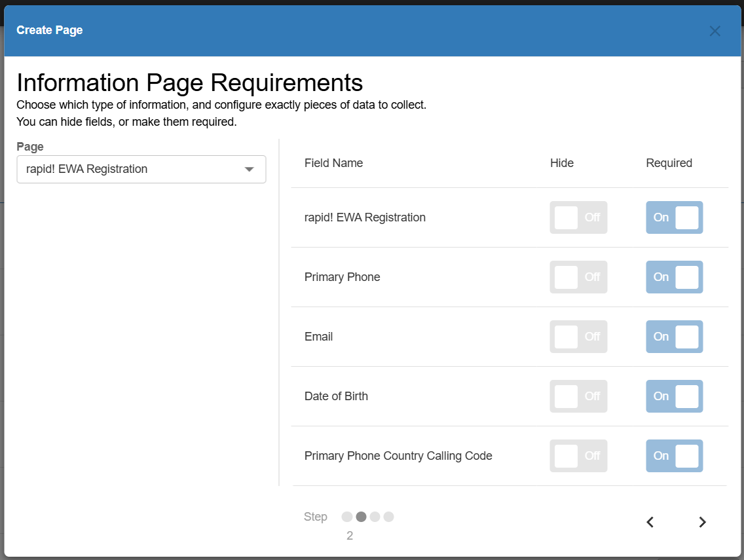Switch off Required for Date of Birth
Image resolution: width=744 pixels, height=560 pixels.
point(674,396)
